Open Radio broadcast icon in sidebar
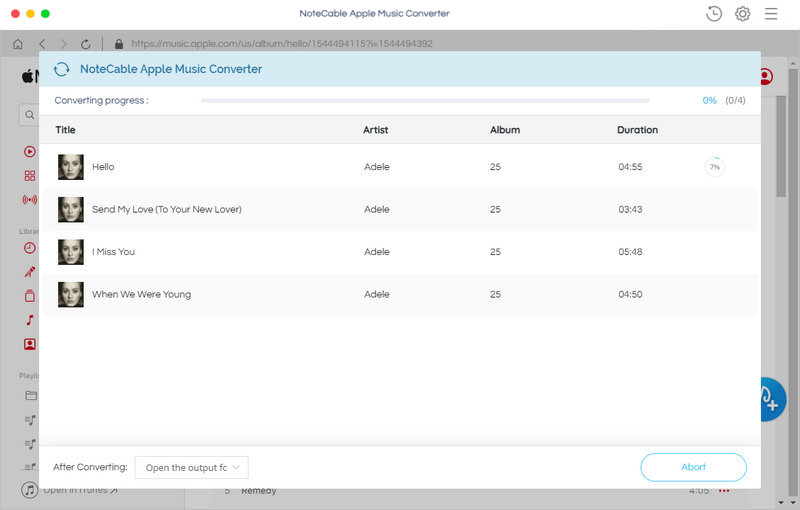800x510 pixels. (x=30, y=199)
